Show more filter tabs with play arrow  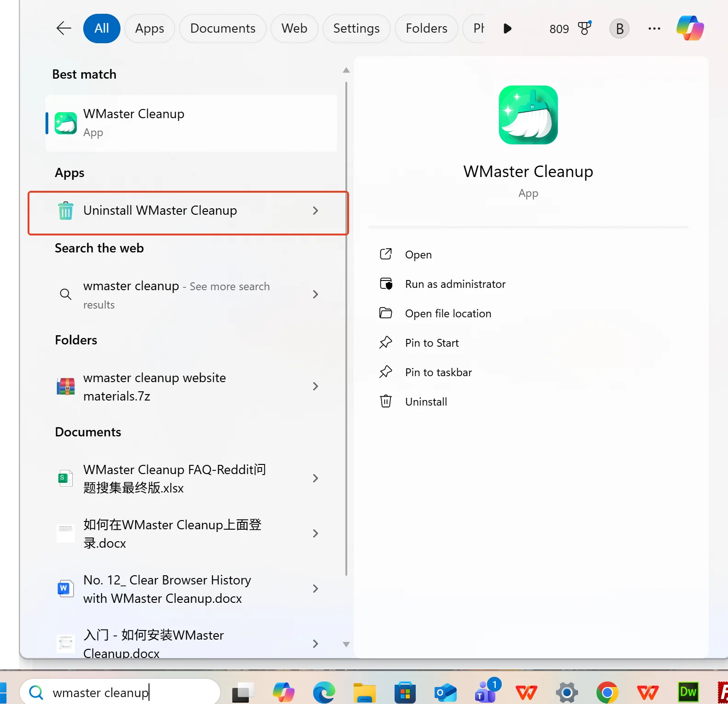pyautogui.click(x=507, y=29)
